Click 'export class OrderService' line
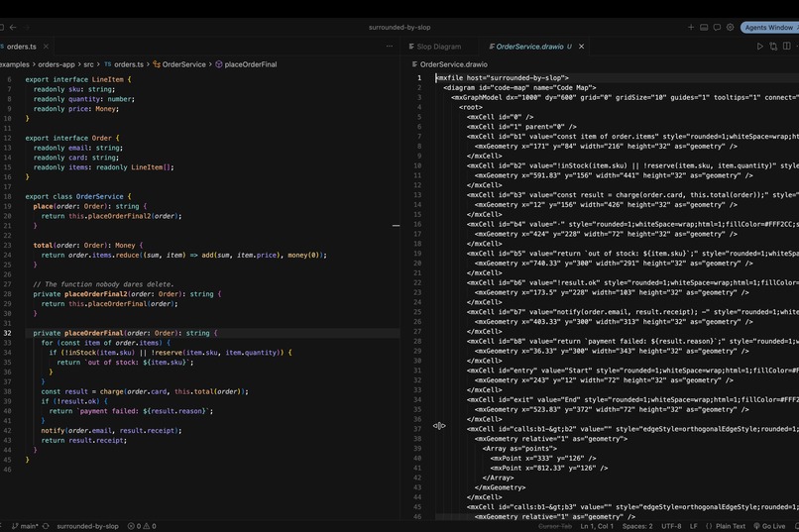799x532 pixels. [x=78, y=196]
